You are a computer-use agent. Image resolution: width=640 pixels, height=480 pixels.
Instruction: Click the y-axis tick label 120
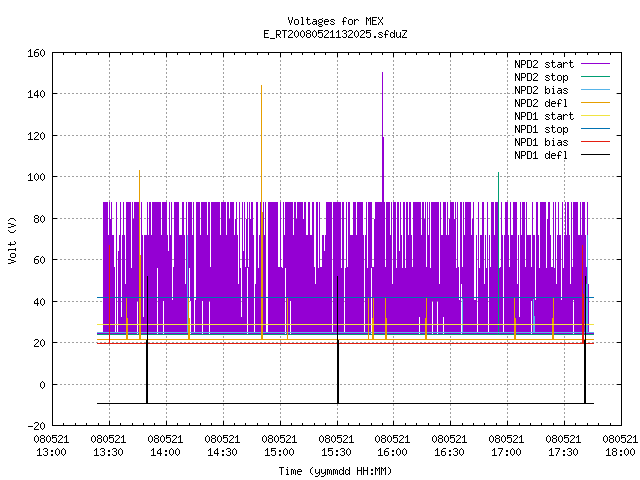36,136
